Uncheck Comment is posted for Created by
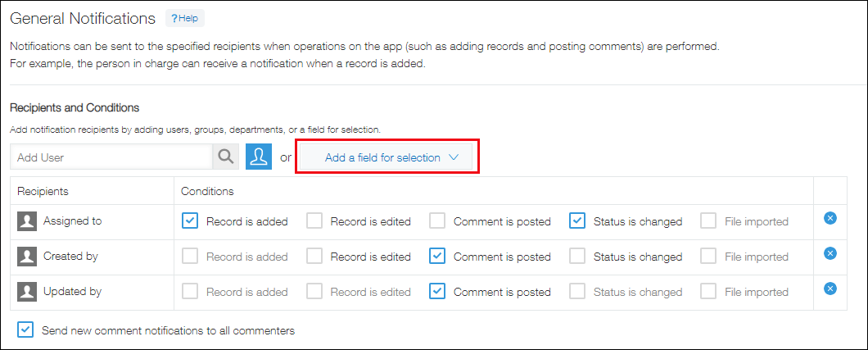This screenshot has height=350, width=868. click(x=437, y=256)
